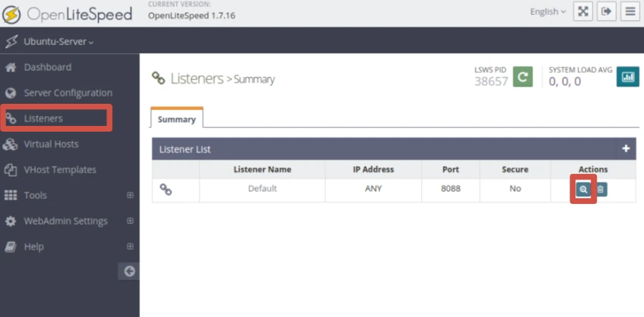Click the Default listener row chain icon
The width and height of the screenshot is (644, 317).
(x=166, y=189)
